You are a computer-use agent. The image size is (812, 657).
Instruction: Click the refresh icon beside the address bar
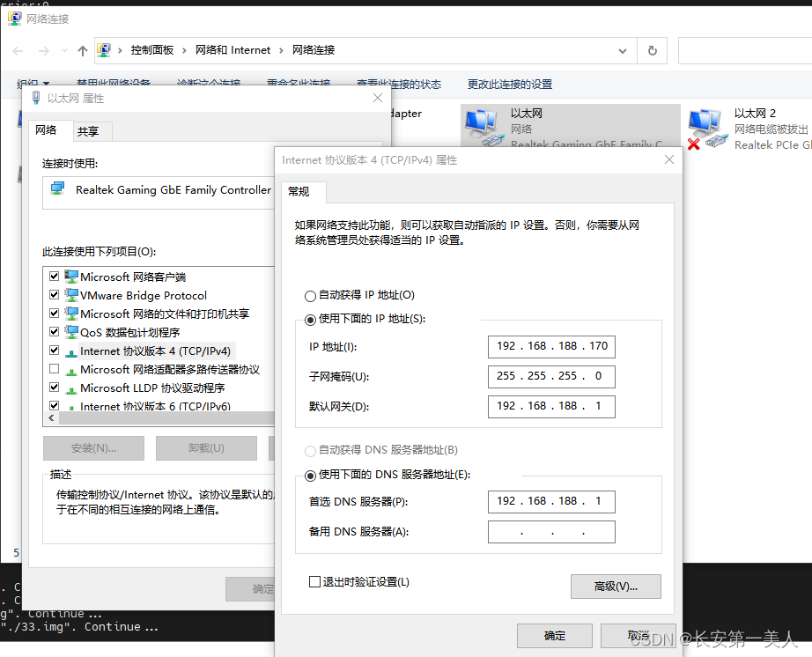pyautogui.click(x=653, y=51)
